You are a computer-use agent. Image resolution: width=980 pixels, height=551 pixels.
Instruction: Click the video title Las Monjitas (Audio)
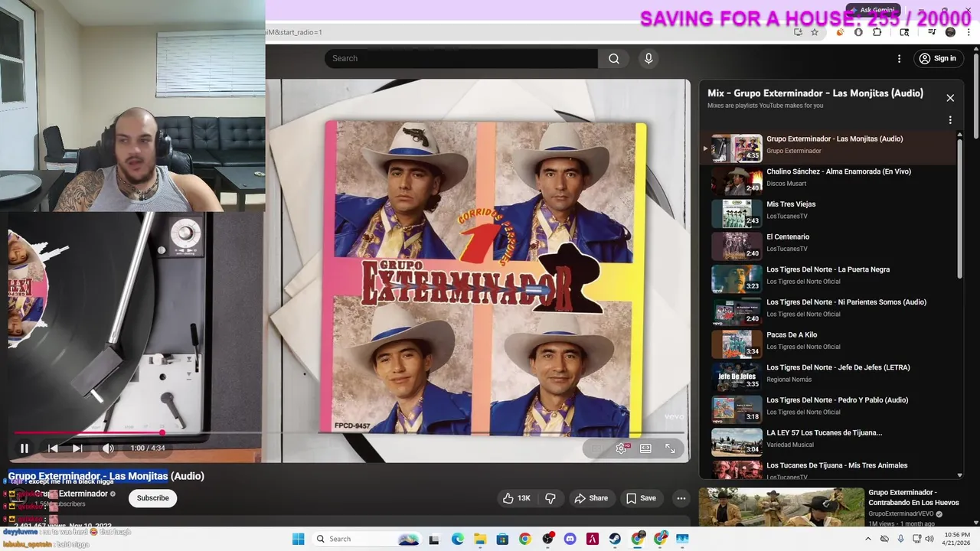tap(106, 476)
